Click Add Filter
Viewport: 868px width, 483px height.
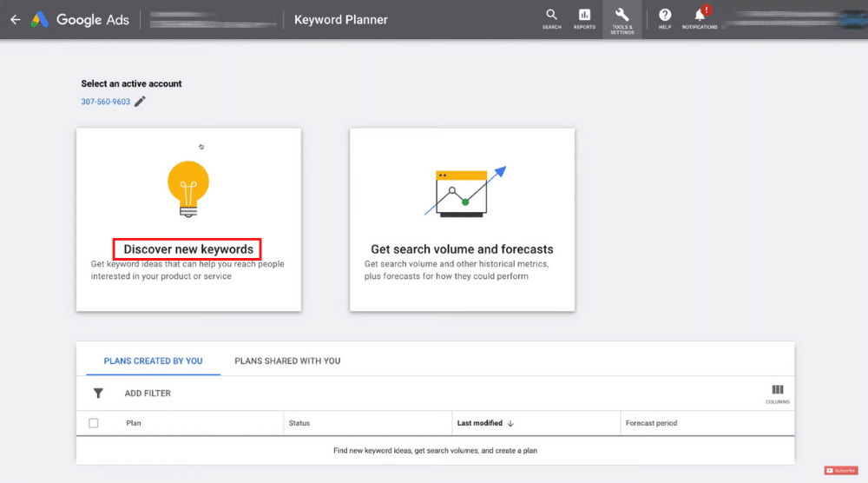(148, 394)
